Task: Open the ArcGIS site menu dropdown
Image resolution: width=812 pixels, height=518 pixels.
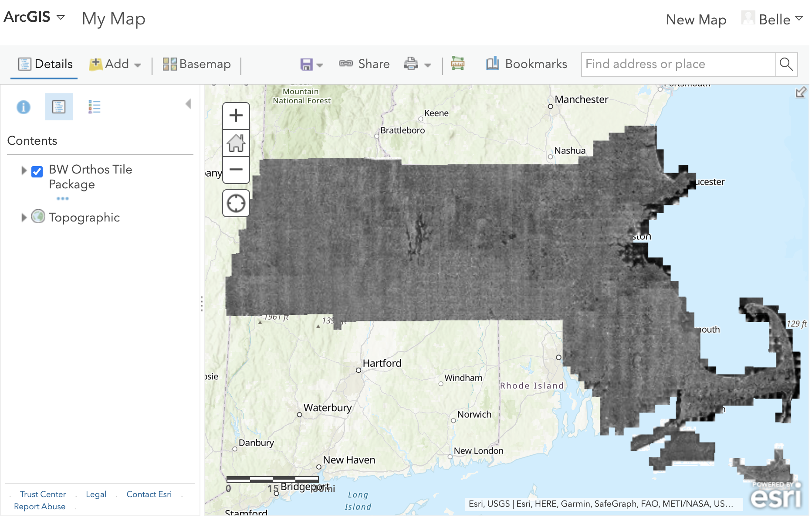Action: tap(34, 17)
